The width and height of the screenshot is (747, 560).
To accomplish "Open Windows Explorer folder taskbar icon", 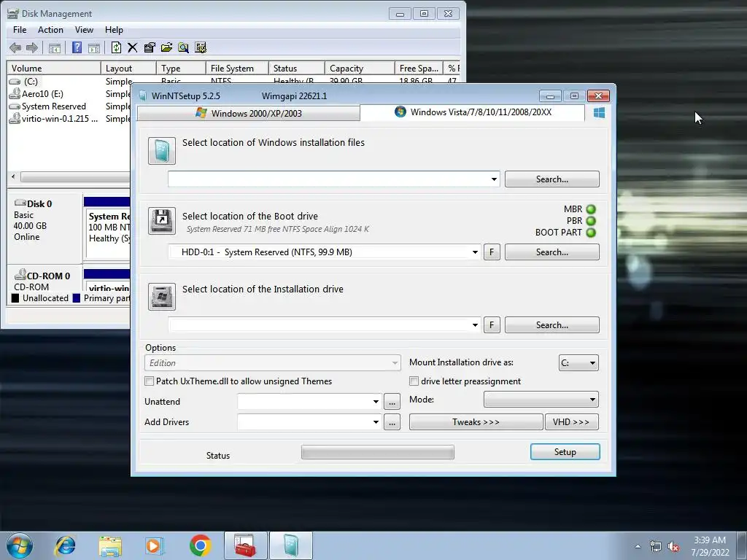I will (110, 545).
